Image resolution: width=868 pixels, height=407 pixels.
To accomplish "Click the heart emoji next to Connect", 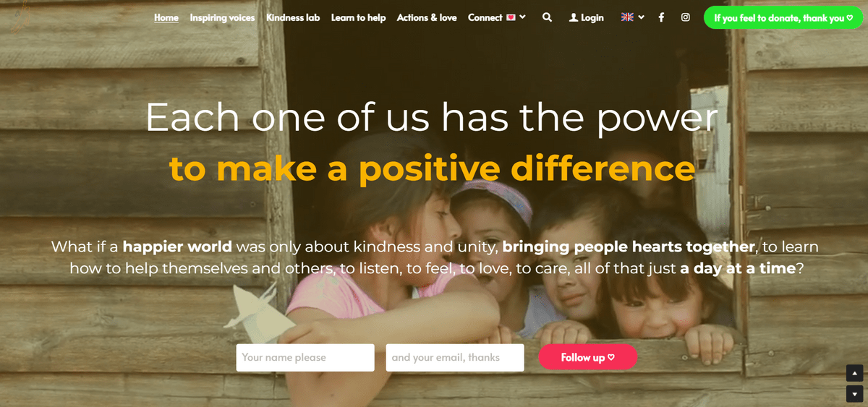I will (510, 17).
